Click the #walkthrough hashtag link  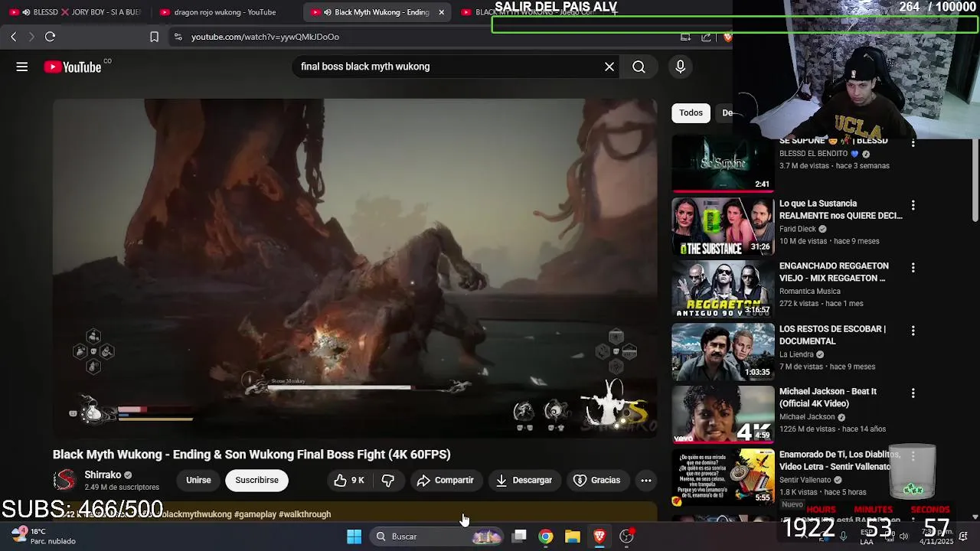(x=305, y=514)
